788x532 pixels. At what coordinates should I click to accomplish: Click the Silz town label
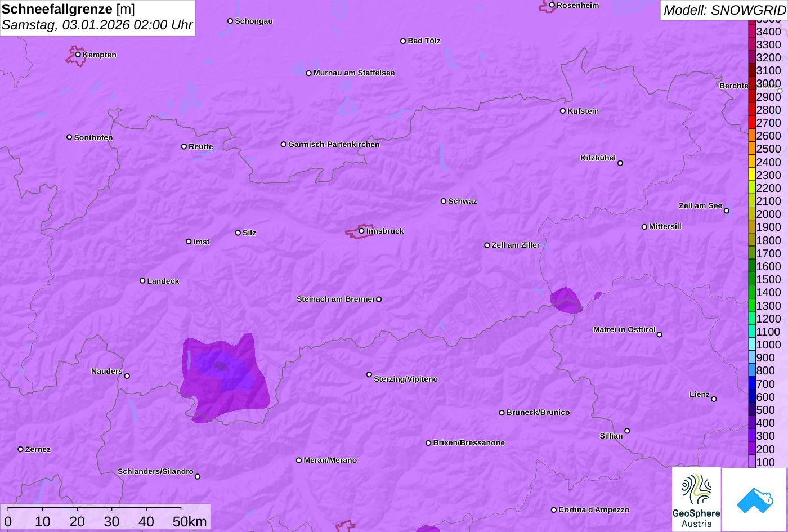[249, 233]
